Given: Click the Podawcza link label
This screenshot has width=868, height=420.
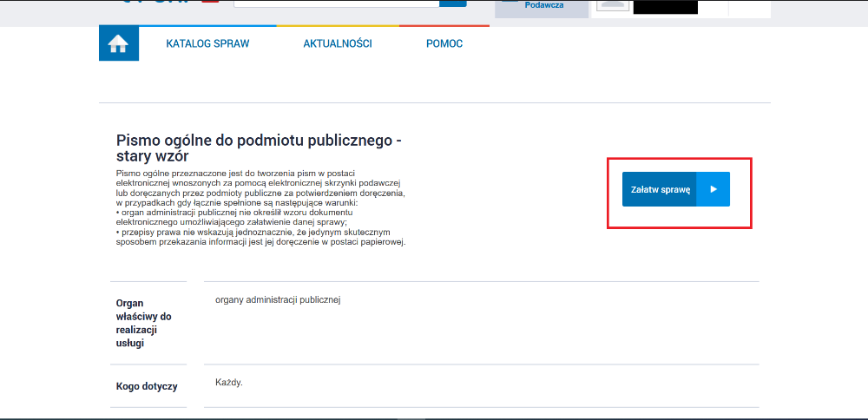Looking at the screenshot, I should (x=543, y=5).
